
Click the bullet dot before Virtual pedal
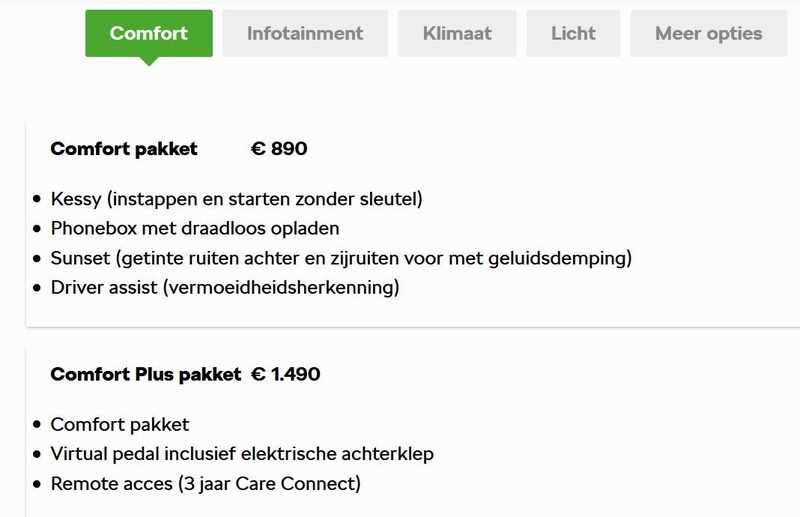[x=38, y=455]
